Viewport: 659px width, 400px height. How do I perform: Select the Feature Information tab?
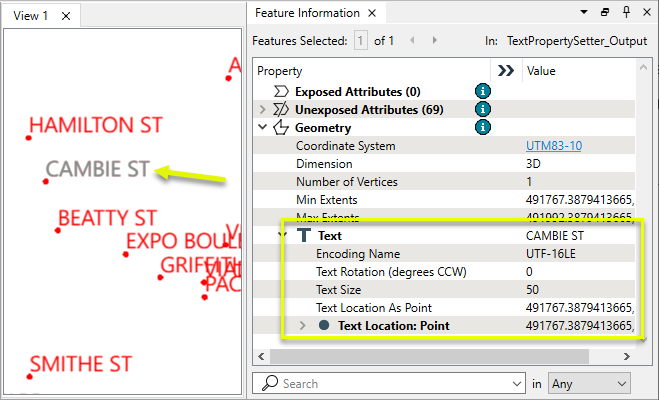click(307, 13)
